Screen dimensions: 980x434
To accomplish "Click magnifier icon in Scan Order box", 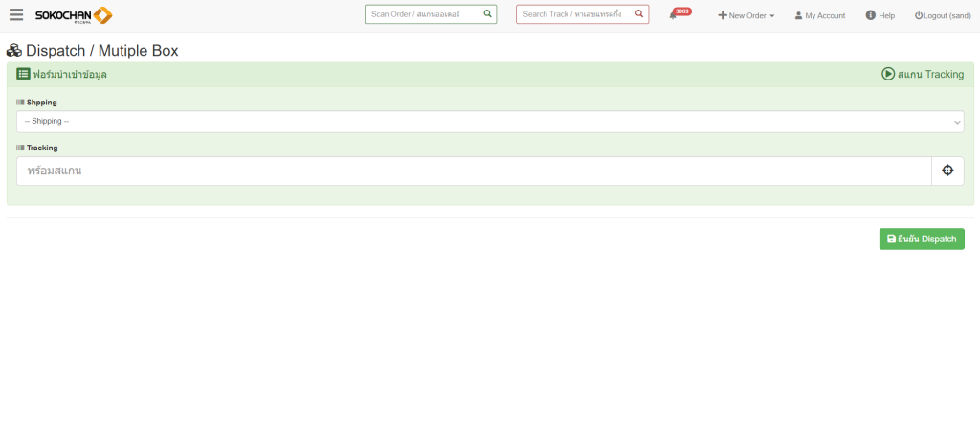I will pos(487,14).
